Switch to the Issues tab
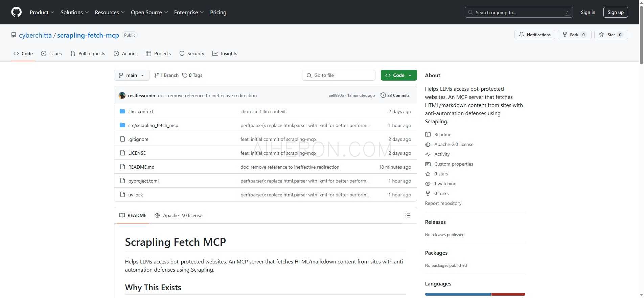 click(x=51, y=54)
